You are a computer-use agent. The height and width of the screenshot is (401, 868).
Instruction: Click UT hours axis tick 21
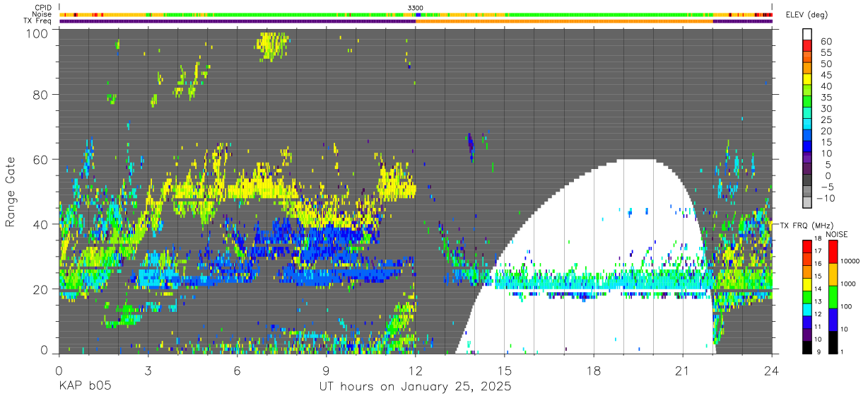click(x=683, y=370)
